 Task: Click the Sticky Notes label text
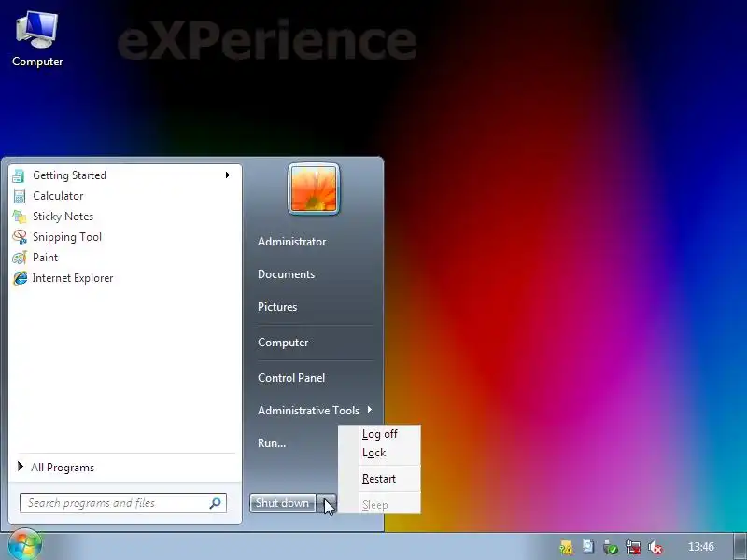pyautogui.click(x=63, y=217)
